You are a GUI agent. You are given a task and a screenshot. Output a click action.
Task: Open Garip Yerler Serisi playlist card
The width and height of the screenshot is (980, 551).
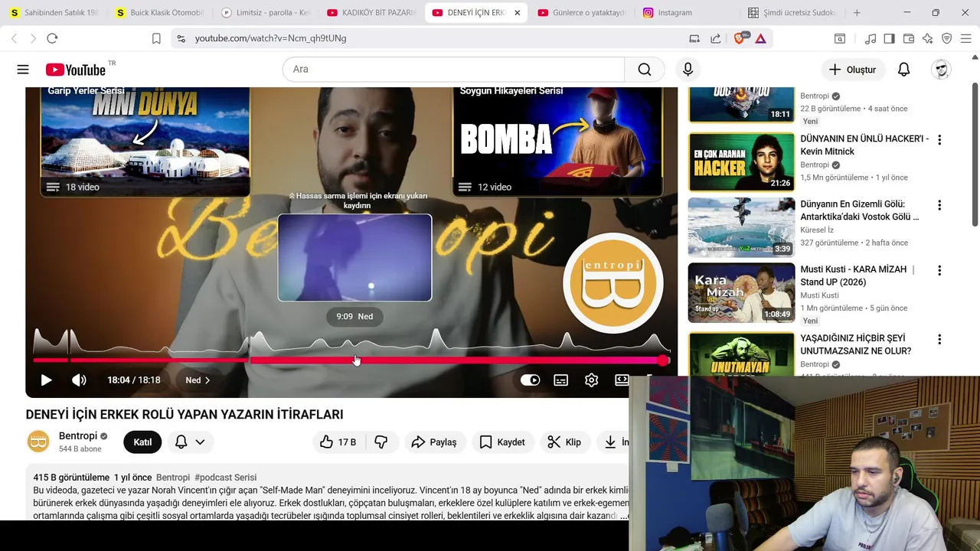coord(145,142)
